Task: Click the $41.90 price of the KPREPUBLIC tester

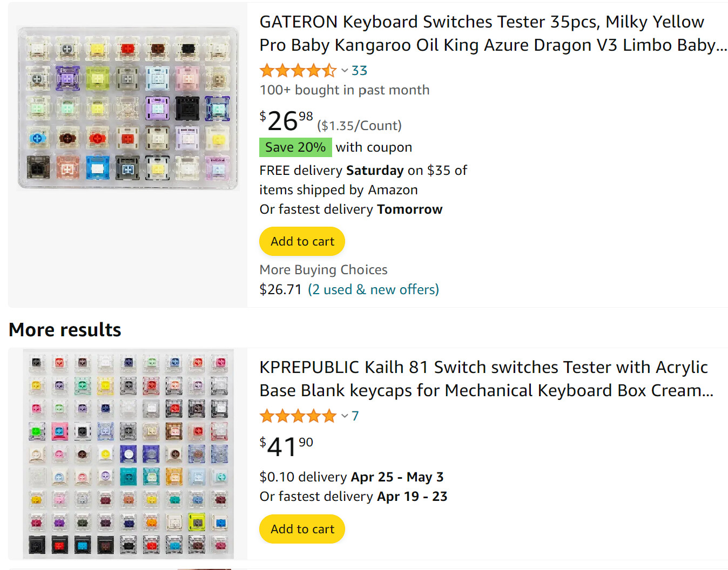Action: point(286,446)
